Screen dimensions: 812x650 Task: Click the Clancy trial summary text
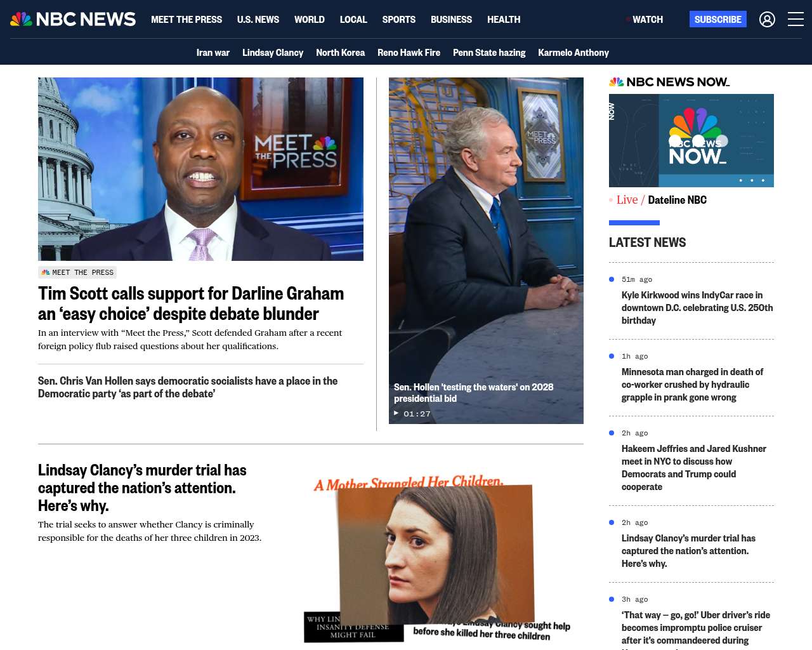pyautogui.click(x=150, y=531)
